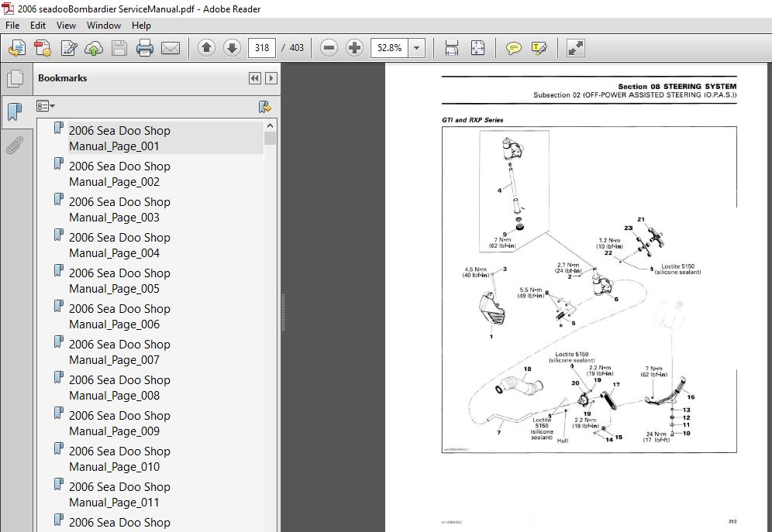Open bookmark Manual_Page_005
This screenshot has height=532, width=772.
[119, 281]
